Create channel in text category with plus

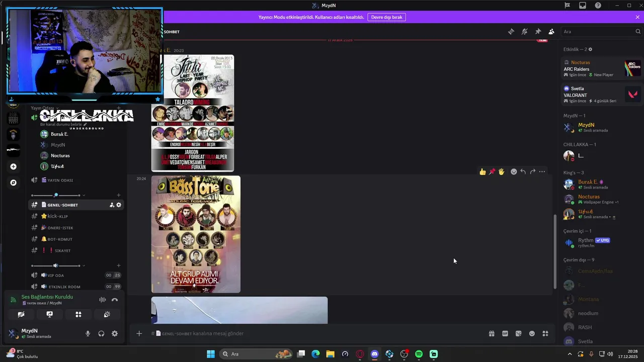pos(119,195)
